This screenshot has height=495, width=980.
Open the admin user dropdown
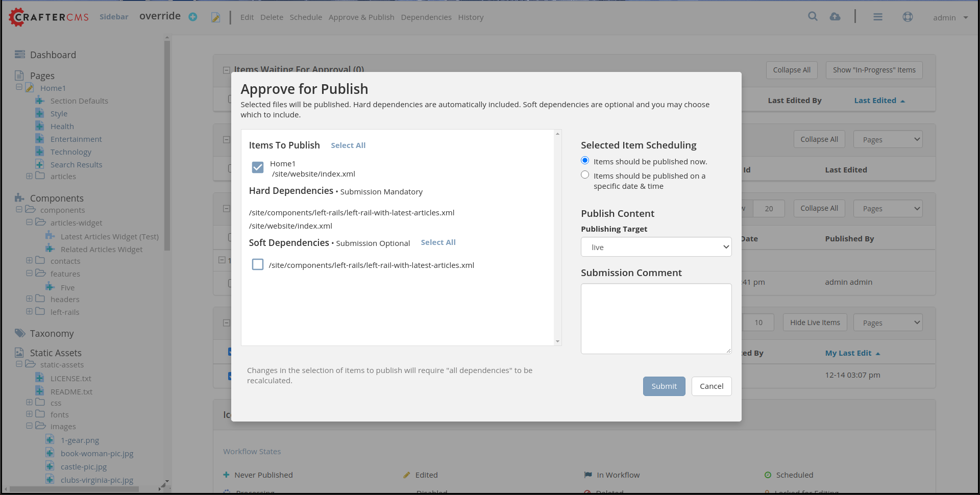click(950, 18)
